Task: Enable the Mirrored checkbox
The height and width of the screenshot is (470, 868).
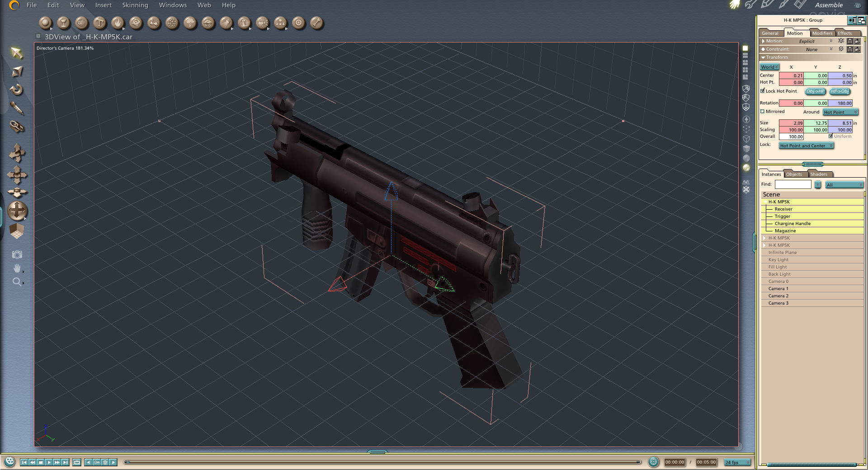Action: tap(763, 111)
